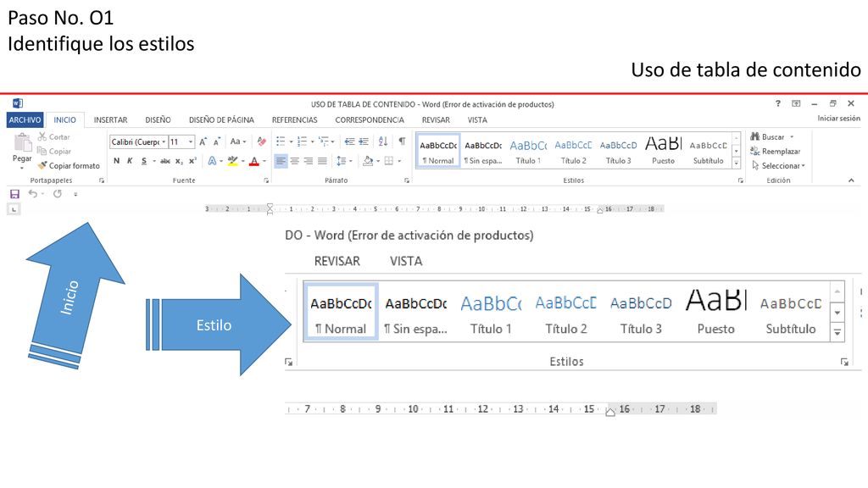This screenshot has width=868, height=488.
Task: Click the undo arrow in quick access
Action: pos(33,194)
